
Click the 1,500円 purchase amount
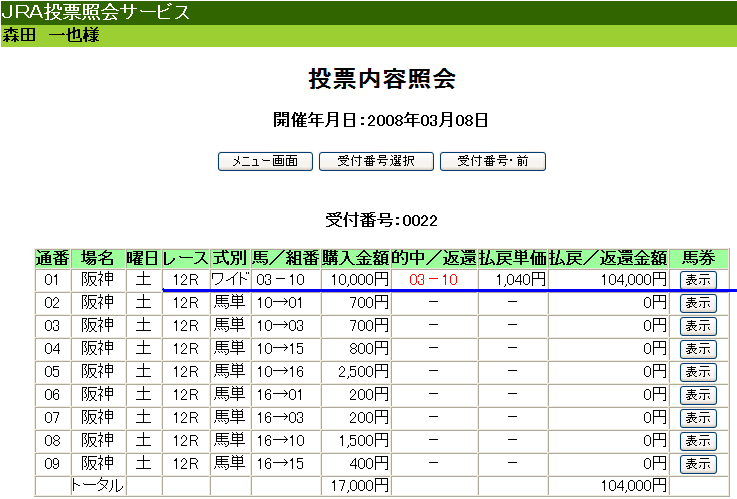pyautogui.click(x=363, y=441)
